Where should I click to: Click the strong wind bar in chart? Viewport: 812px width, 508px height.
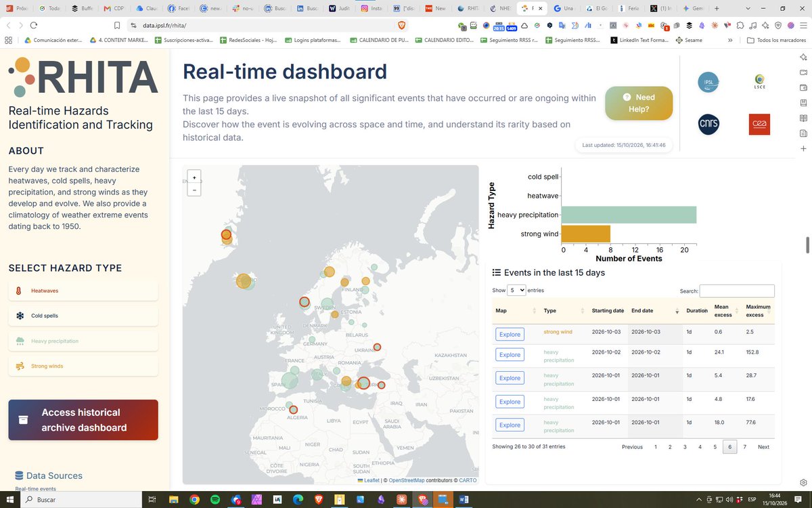(586, 234)
